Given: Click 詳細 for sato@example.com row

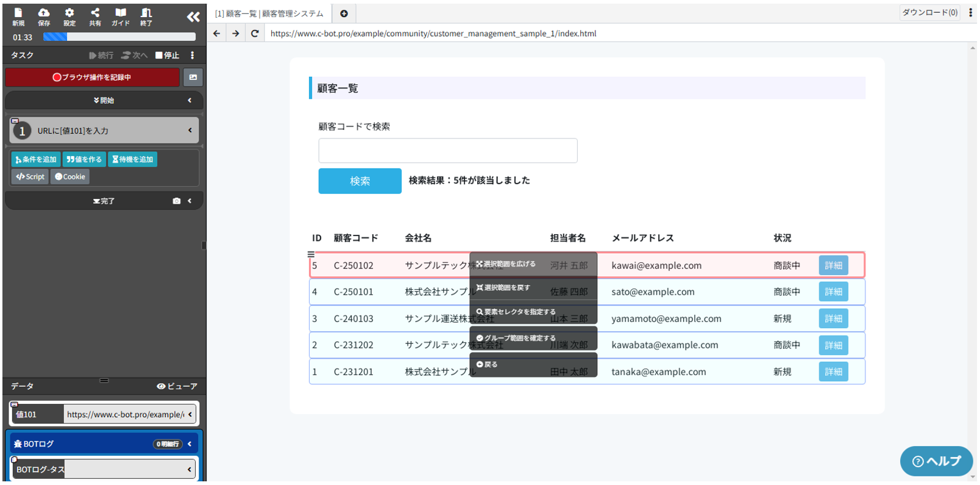Looking at the screenshot, I should pyautogui.click(x=833, y=292).
